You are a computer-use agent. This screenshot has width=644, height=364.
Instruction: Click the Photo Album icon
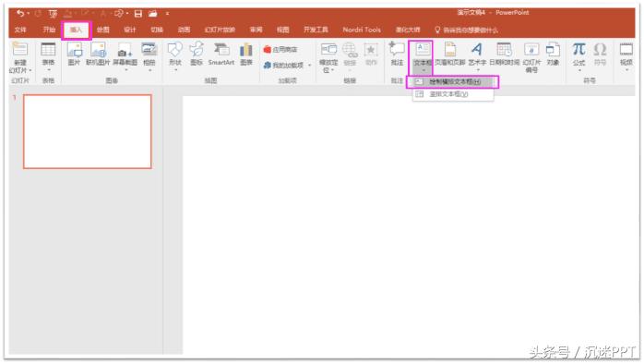click(x=149, y=49)
